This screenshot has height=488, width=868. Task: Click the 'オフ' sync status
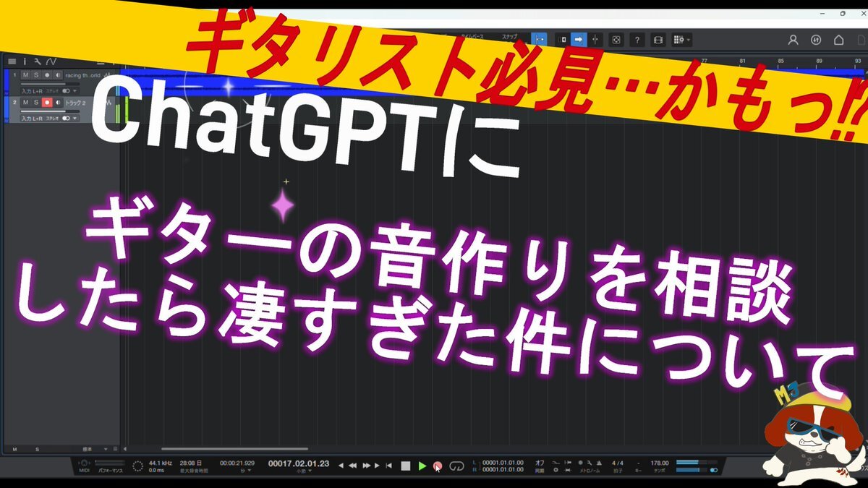[540, 463]
